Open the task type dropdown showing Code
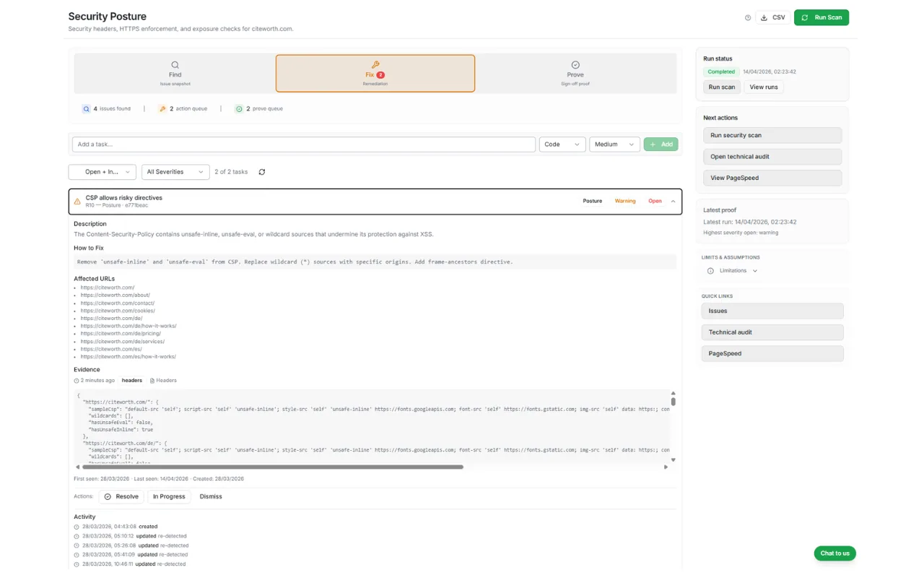Image resolution: width=924 pixels, height=578 pixels. pos(562,144)
